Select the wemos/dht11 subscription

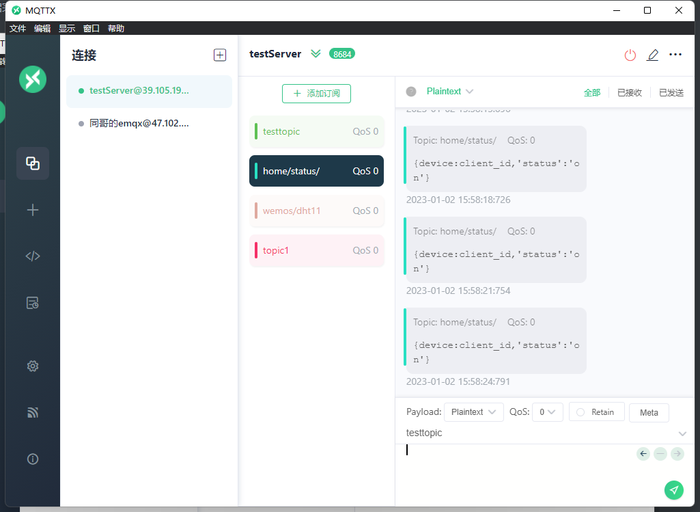pyautogui.click(x=317, y=211)
